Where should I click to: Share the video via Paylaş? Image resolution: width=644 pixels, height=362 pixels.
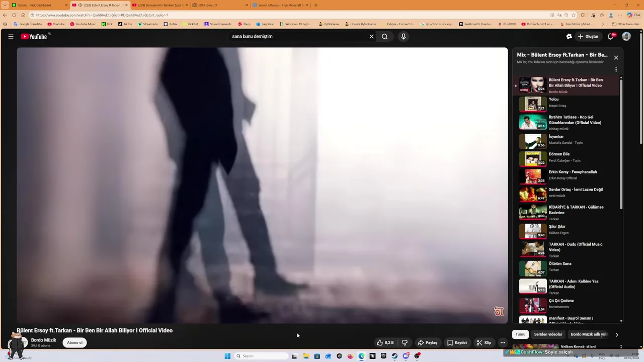(x=428, y=342)
